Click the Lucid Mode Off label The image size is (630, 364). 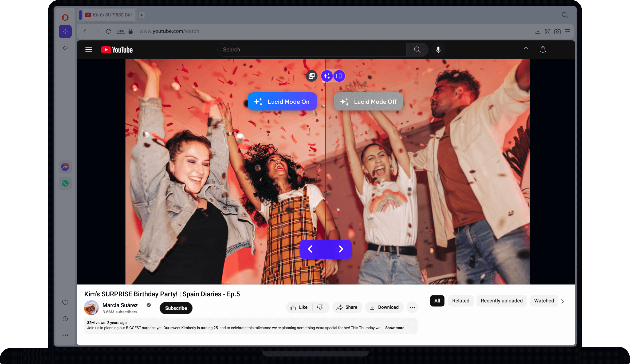tap(368, 102)
